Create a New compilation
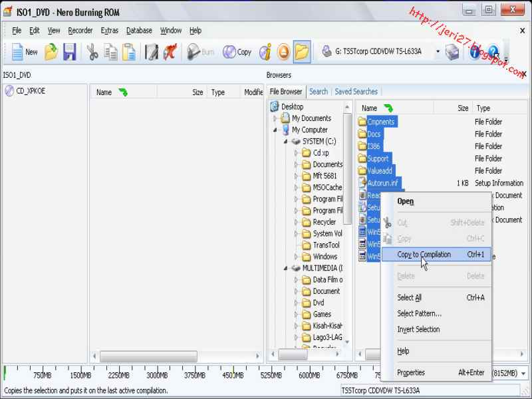The height and width of the screenshot is (399, 532). click(x=25, y=52)
